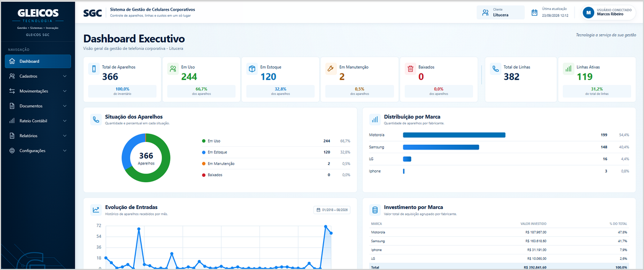Image resolution: width=644 pixels, height=270 pixels.
Task: Click the Em Estoque box icon
Action: [252, 69]
